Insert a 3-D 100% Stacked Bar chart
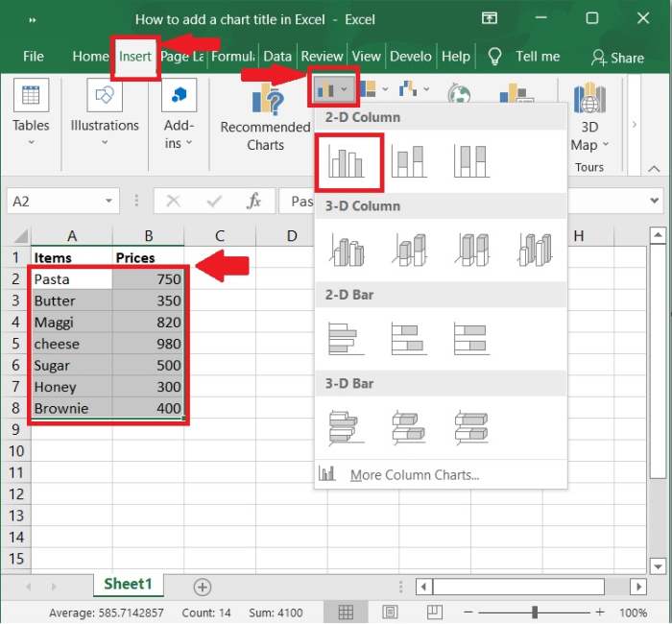The width and height of the screenshot is (672, 624). coord(471,428)
